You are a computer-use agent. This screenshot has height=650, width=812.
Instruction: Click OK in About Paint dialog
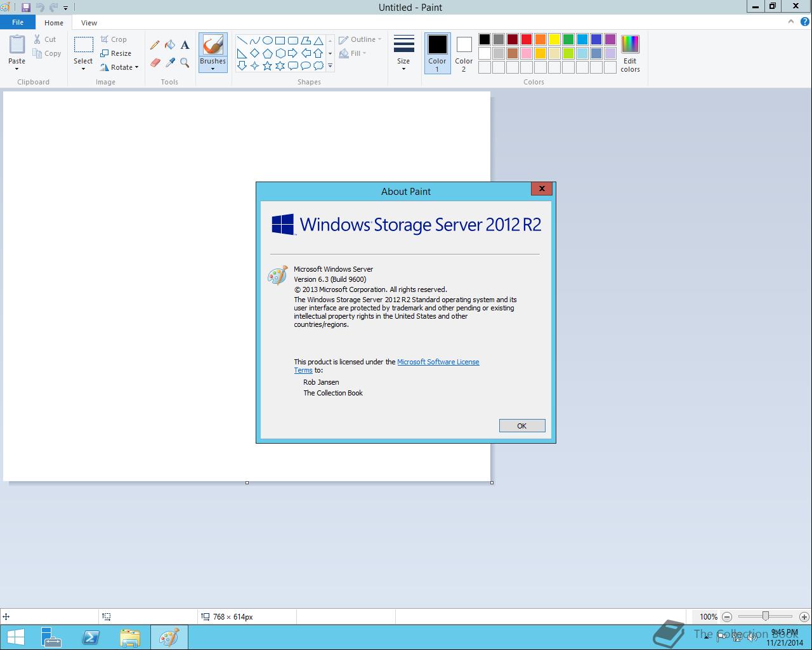click(x=522, y=426)
